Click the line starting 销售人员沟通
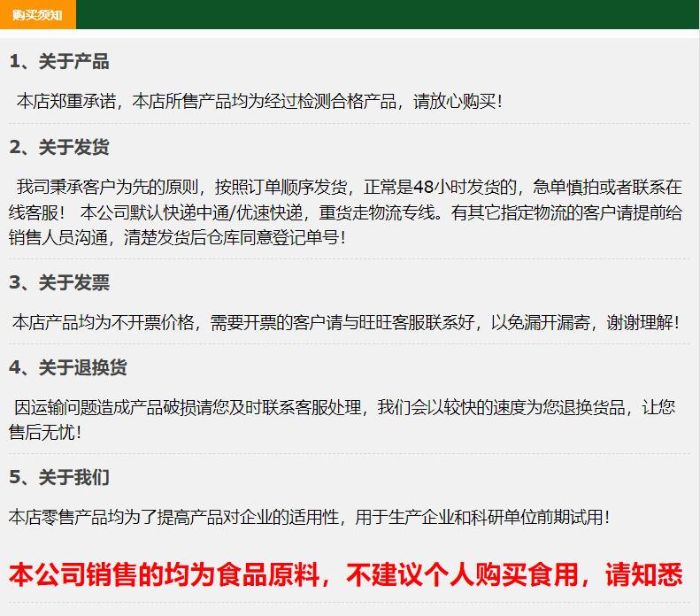The height and width of the screenshot is (616, 700). pyautogui.click(x=177, y=237)
